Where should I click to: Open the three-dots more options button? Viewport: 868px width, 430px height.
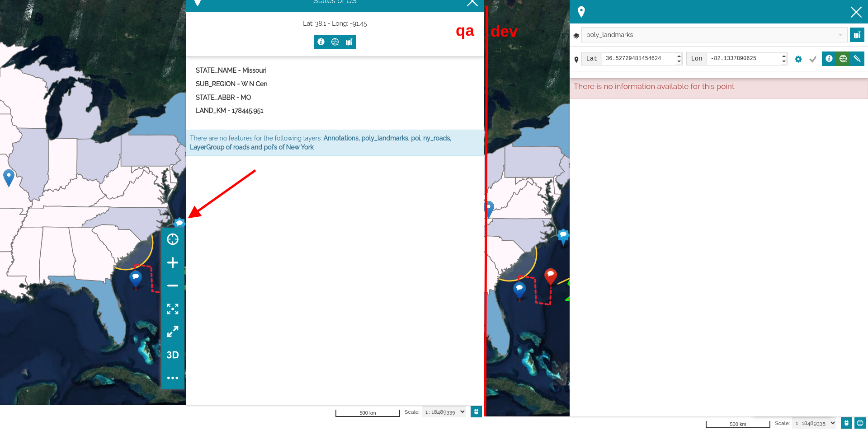[x=173, y=378]
